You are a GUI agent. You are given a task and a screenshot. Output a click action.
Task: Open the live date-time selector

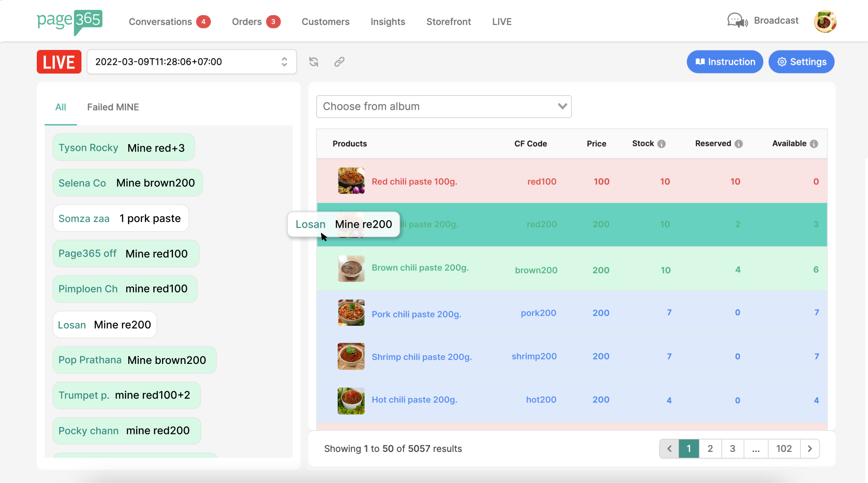click(x=191, y=62)
